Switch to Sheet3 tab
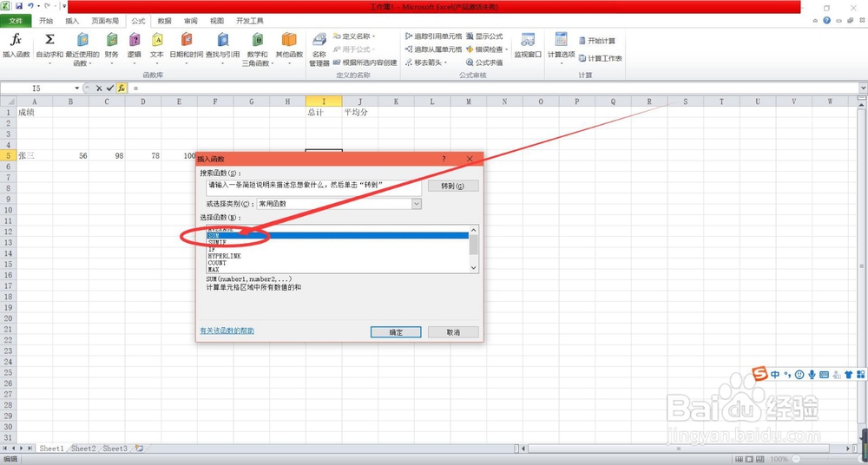This screenshot has height=465, width=868. [x=115, y=449]
